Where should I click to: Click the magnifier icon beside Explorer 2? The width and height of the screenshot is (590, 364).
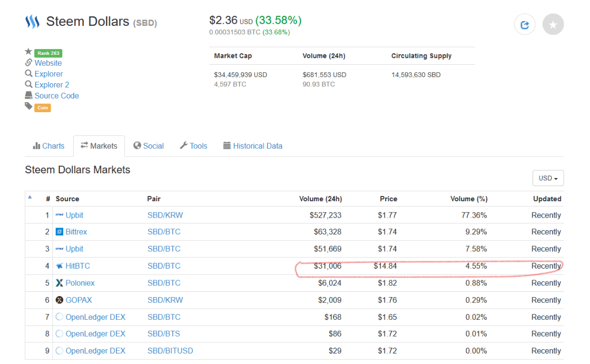(28, 84)
